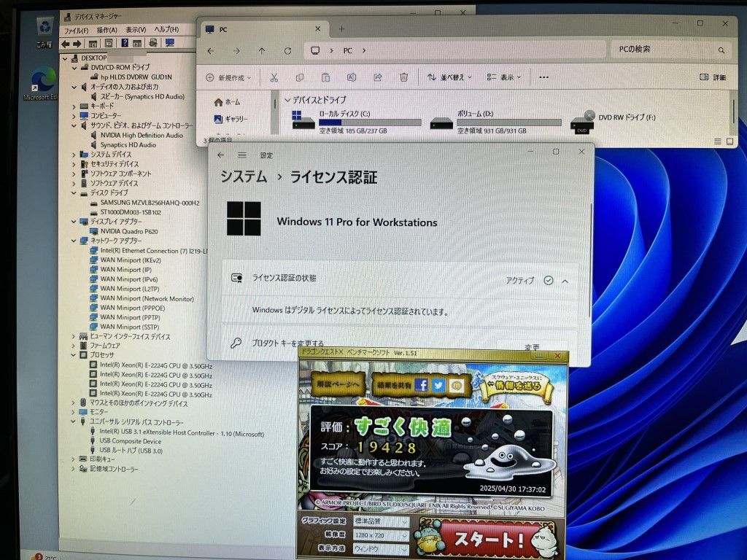The height and width of the screenshot is (560, 747).
Task: Click the scan hardware monitor icon in Device Manager toolbar
Action: point(169,43)
